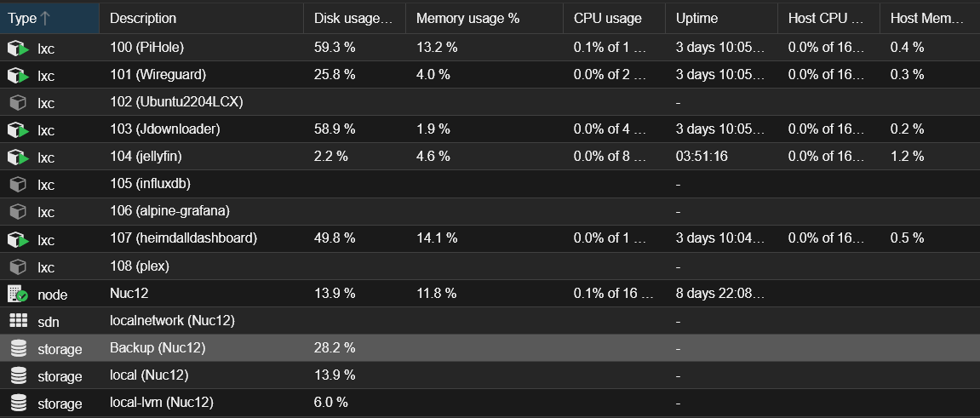Open the 105 (influxdb) container entry
Image resolution: width=980 pixels, height=418 pixels.
click(x=490, y=185)
